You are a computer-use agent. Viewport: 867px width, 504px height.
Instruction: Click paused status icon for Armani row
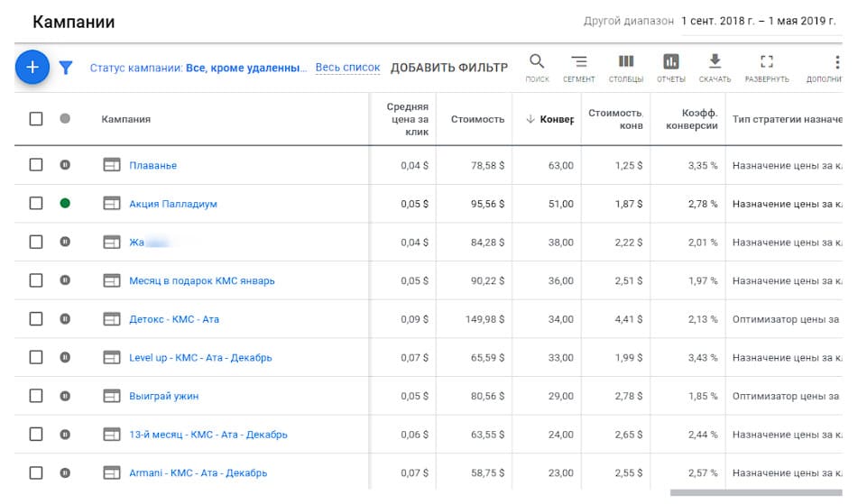(x=65, y=472)
